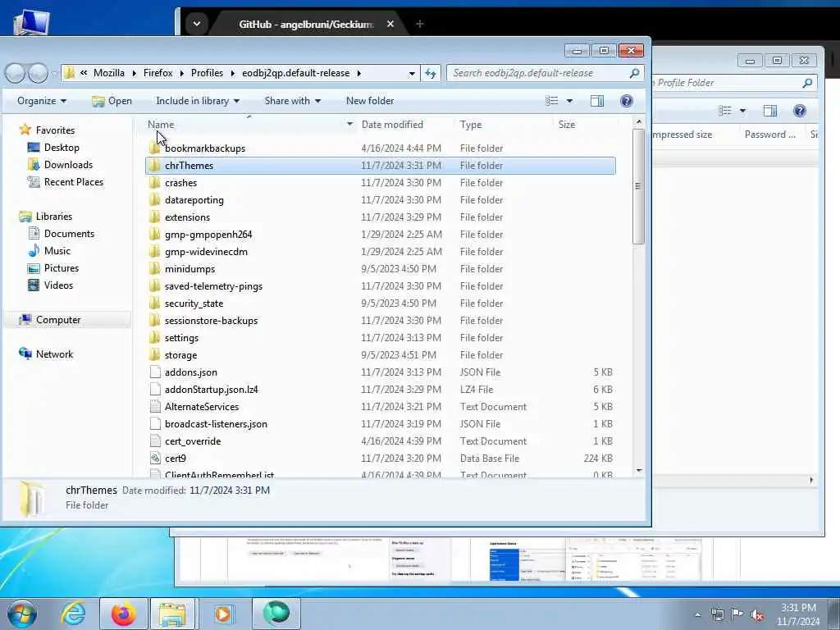Click eodbj2qp.default-release in the breadcrumb
The image size is (840, 630).
(295, 73)
